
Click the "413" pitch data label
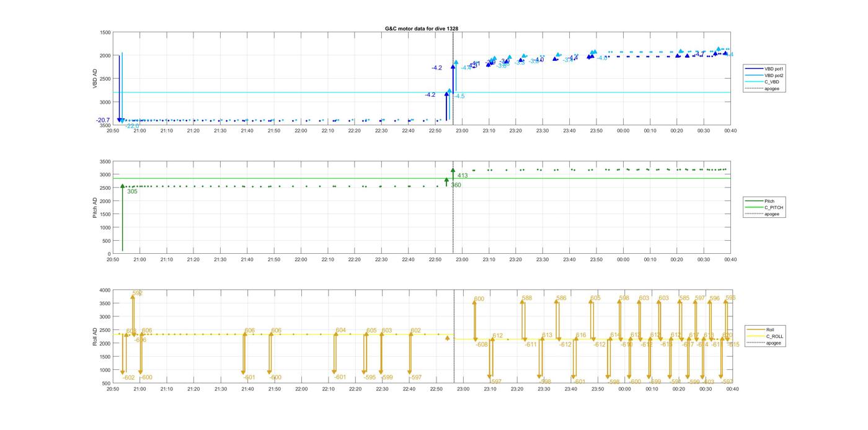463,176
